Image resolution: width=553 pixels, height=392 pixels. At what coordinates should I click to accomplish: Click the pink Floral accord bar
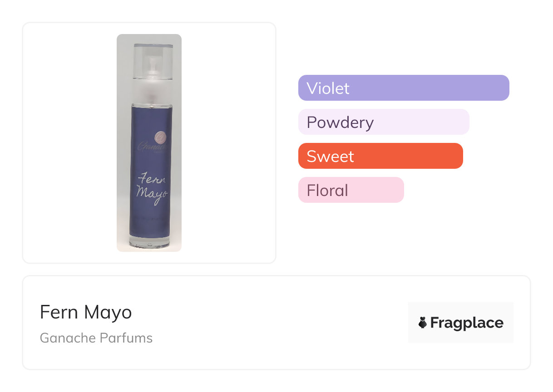pos(351,190)
